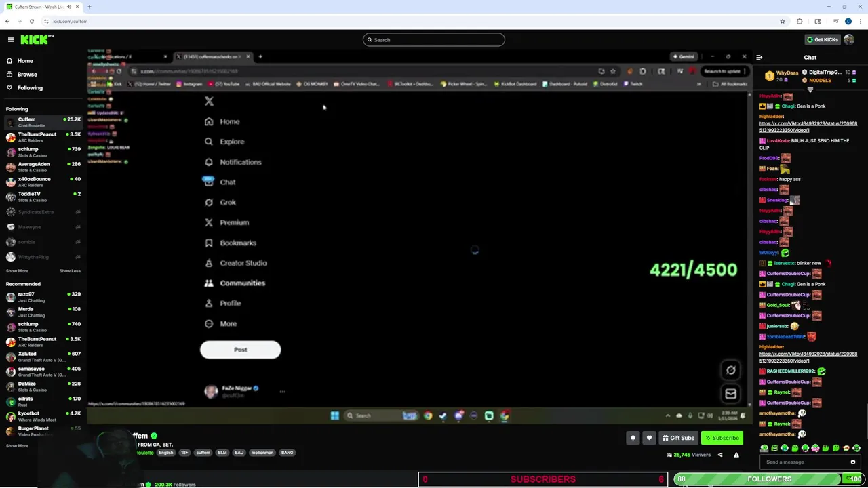Screen dimensions: 868x488
Task: Open x4OozBounce channel in sidebar
Action: pos(43,182)
